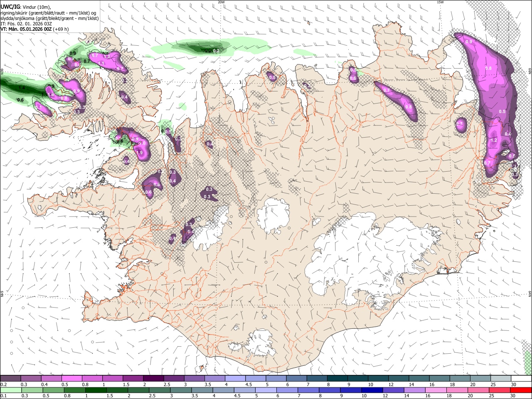The image size is (532, 399).
Task: Pick the pale green first swatch of rain scale
Action: pos(10,390)
